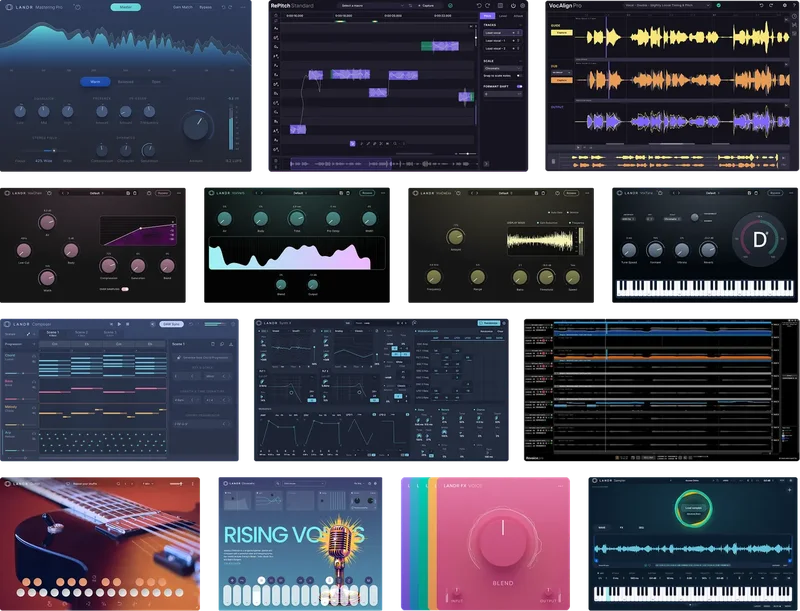
Task: Click the DAW Sync button in Composer
Action: (171, 324)
